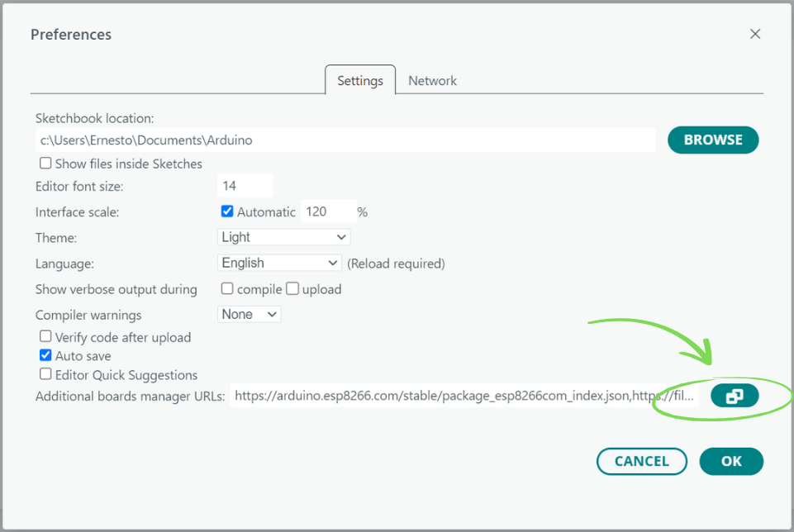Click the Additional boards manager URLs field
Image resolution: width=794 pixels, height=532 pixels.
pos(464,397)
